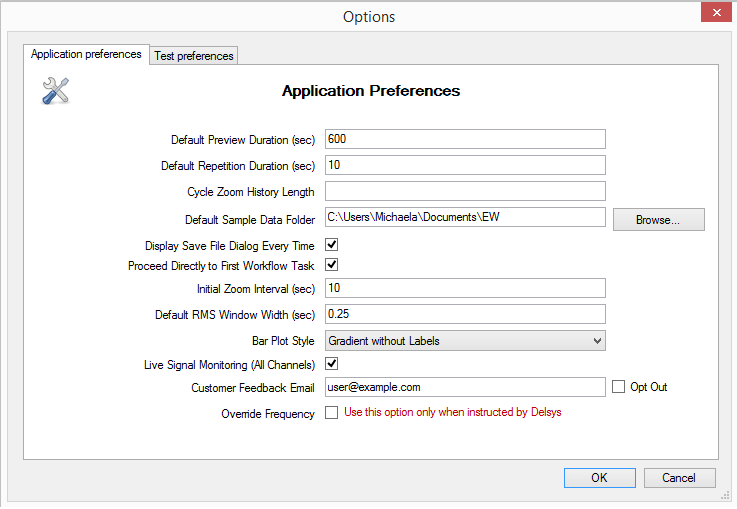
Task: Click the Customer Feedback Email field
Action: click(465, 387)
